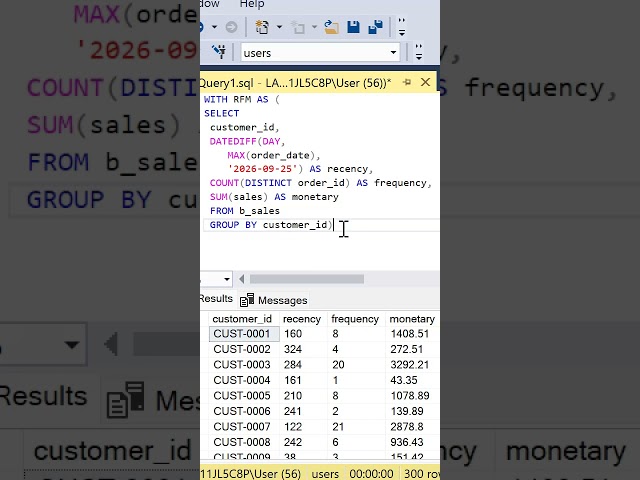Viewport: 640px width, 480px height.
Task: Select the Query1.sql document tab
Action: [295, 83]
